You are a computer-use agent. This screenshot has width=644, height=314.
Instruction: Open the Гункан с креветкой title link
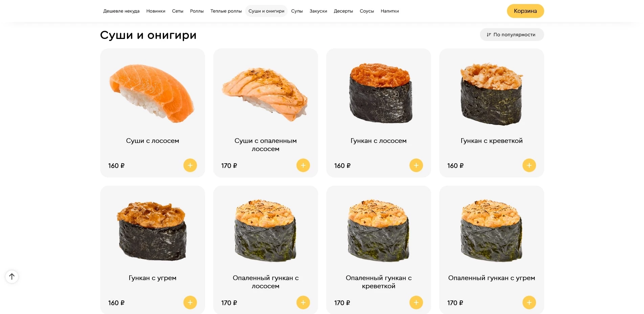(x=491, y=141)
